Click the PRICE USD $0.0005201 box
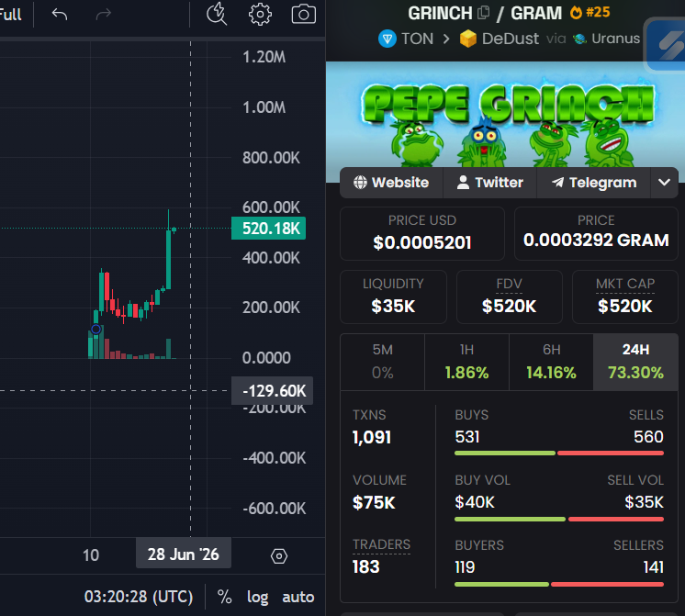685x616 pixels. [x=422, y=233]
